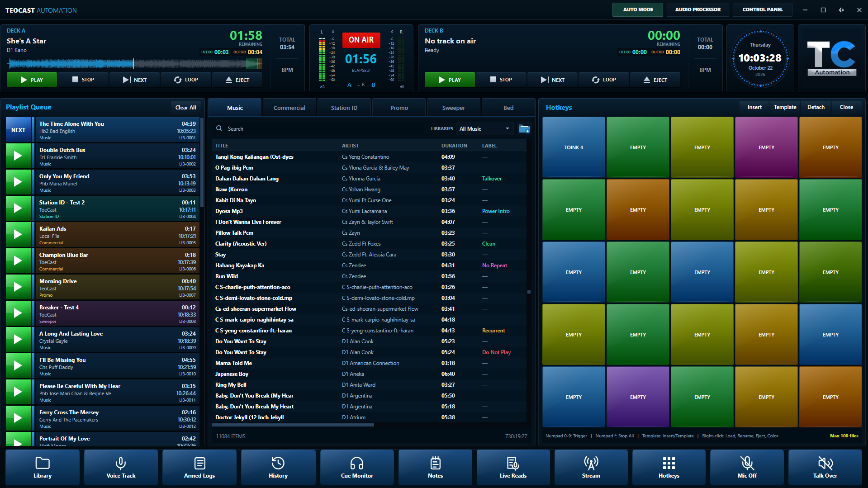Open the Hotkeys grid button in bottom bar
The width and height of the screenshot is (868, 488).
coord(669,467)
